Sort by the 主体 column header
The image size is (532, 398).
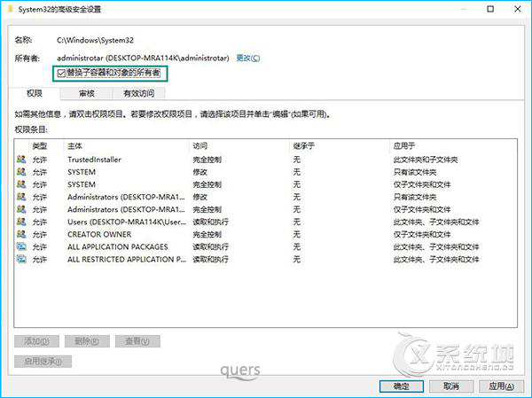[74, 146]
